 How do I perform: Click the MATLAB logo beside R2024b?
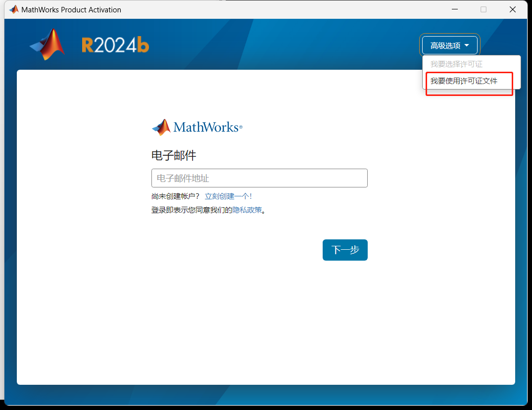pos(47,45)
